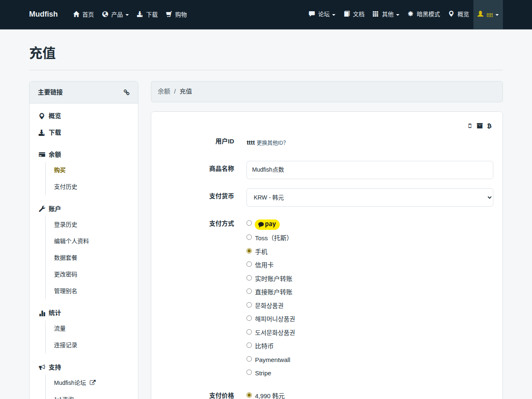Click the phone icon above the form
This screenshot has height=399, width=532.
coord(470,126)
